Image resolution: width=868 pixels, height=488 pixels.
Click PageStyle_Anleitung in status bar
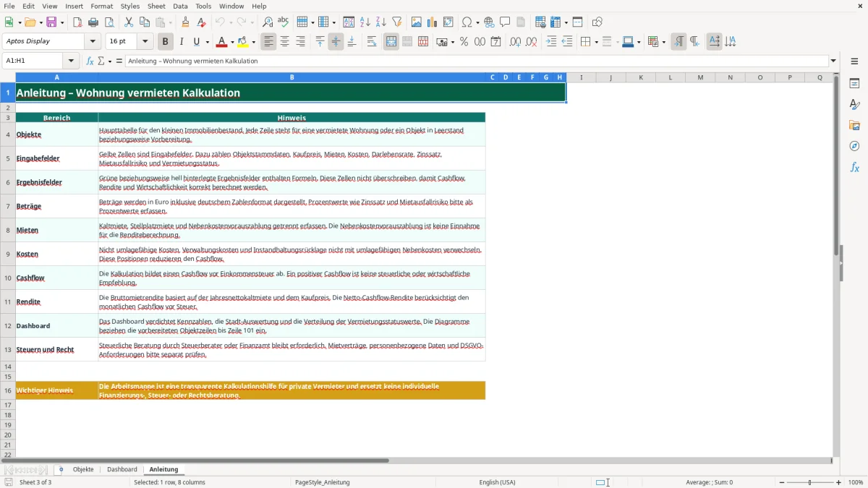[x=322, y=482]
